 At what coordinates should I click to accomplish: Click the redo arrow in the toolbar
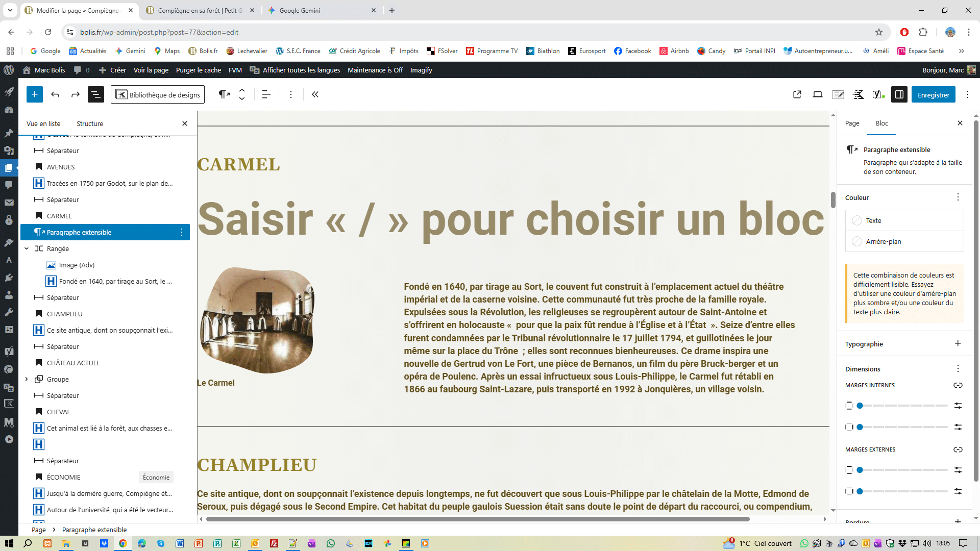click(76, 94)
